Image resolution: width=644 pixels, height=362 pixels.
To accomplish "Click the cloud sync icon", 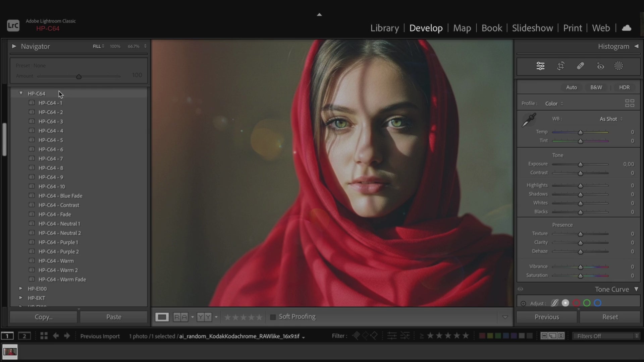I will [626, 28].
